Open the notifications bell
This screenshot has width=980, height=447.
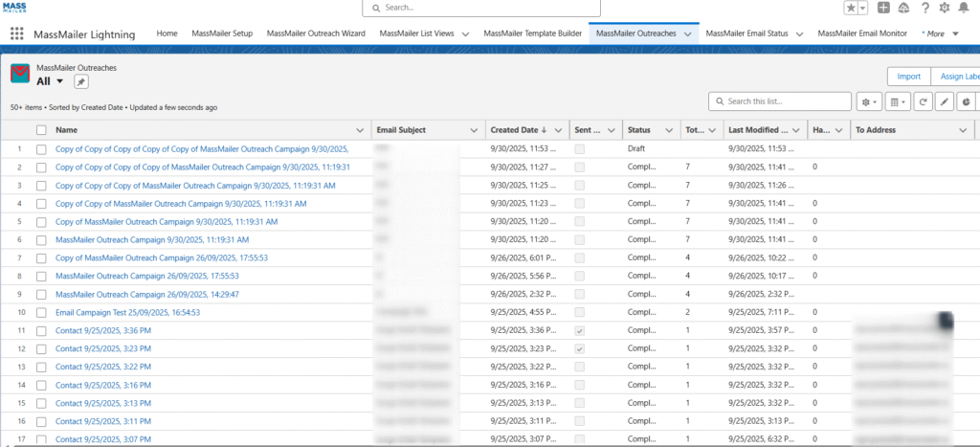coord(962,8)
